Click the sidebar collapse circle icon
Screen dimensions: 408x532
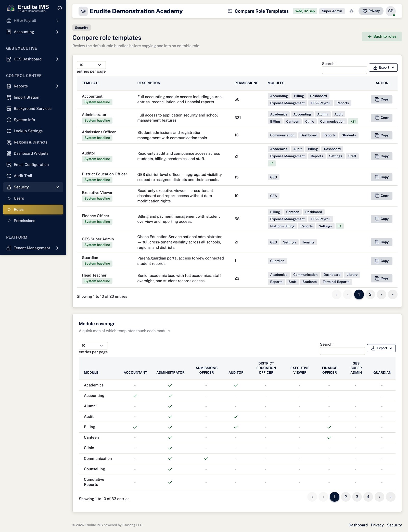[60, 8]
